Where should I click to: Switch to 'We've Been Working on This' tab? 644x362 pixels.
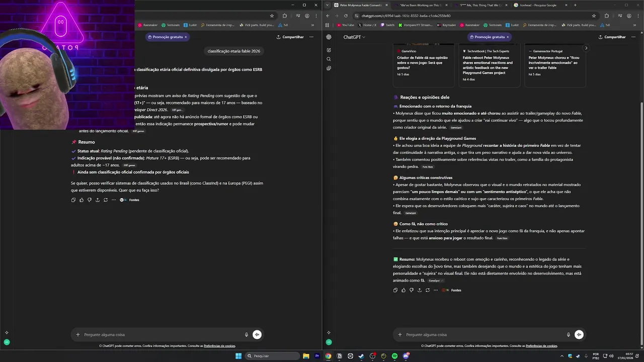coord(421,5)
